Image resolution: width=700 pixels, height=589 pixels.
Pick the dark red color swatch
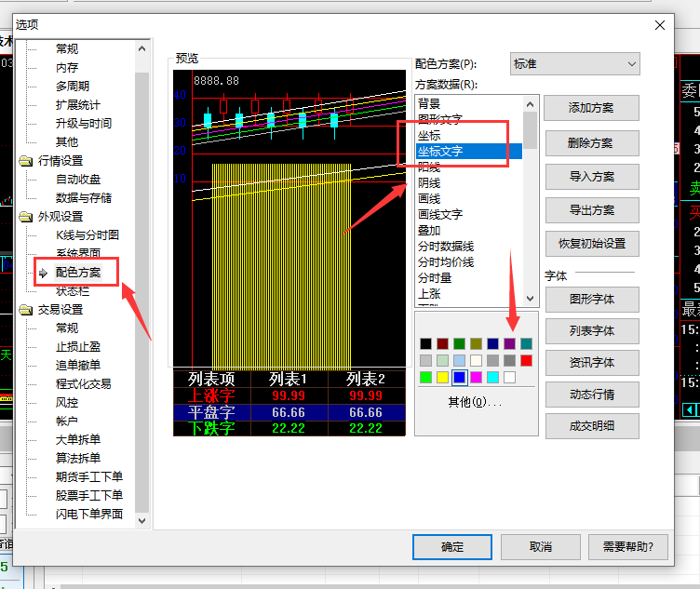pyautogui.click(x=442, y=343)
